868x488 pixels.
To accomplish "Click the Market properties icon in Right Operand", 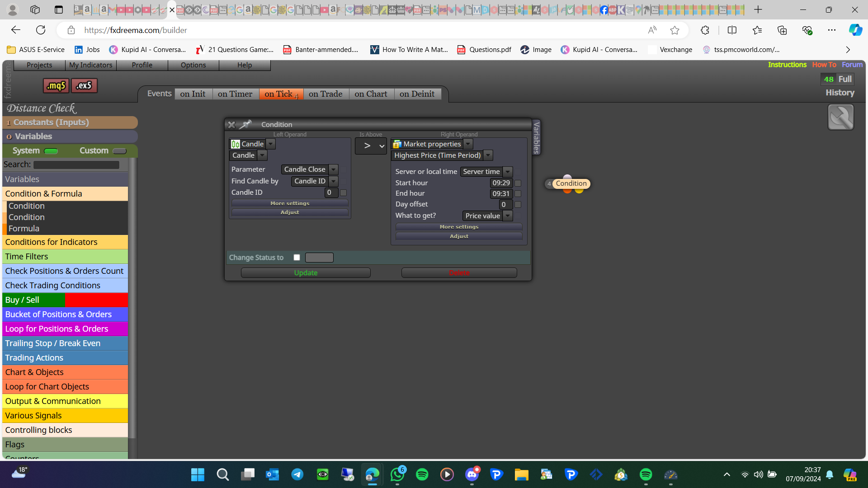I will click(397, 144).
